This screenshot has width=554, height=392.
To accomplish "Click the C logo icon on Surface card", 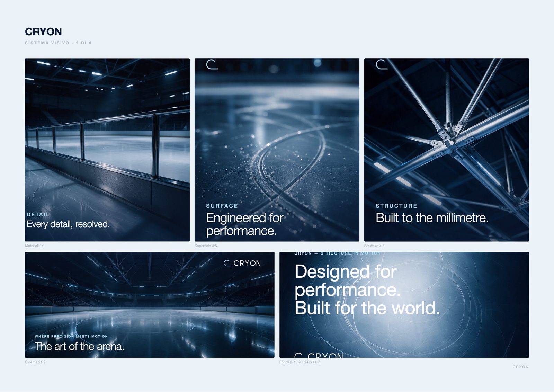I will point(212,64).
